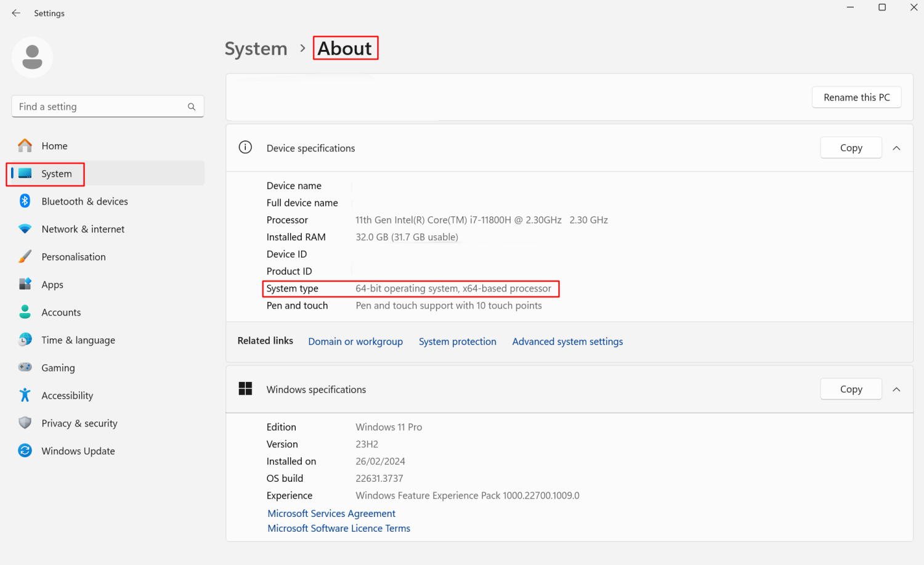Click the user profile avatar

[32, 57]
